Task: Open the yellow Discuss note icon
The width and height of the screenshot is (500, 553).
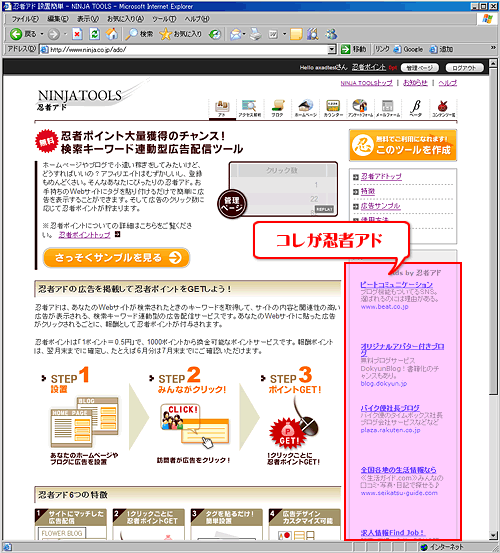Action: coord(296,34)
